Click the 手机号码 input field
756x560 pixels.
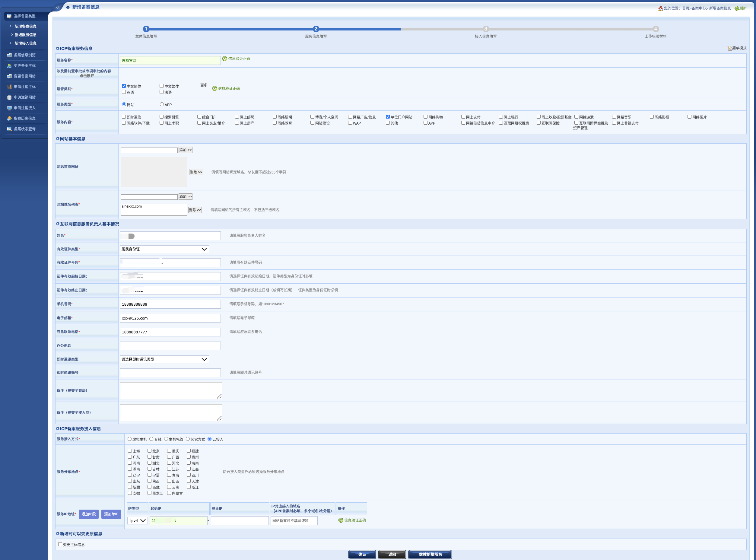[170, 304]
